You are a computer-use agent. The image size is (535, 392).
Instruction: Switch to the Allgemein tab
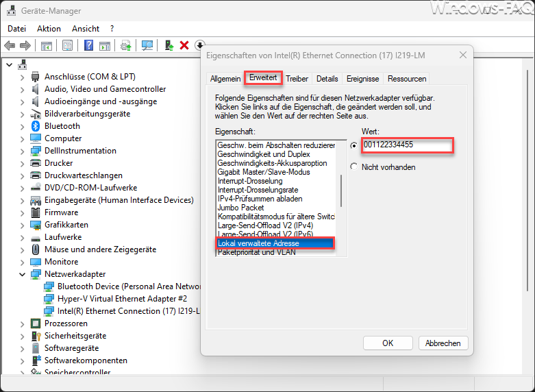(x=225, y=79)
